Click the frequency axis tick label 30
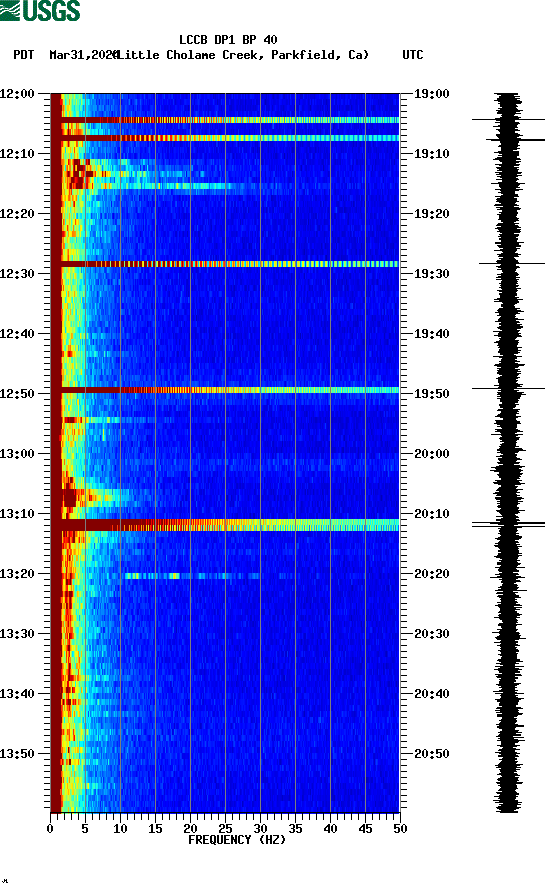The width and height of the screenshot is (552, 892). click(x=260, y=829)
